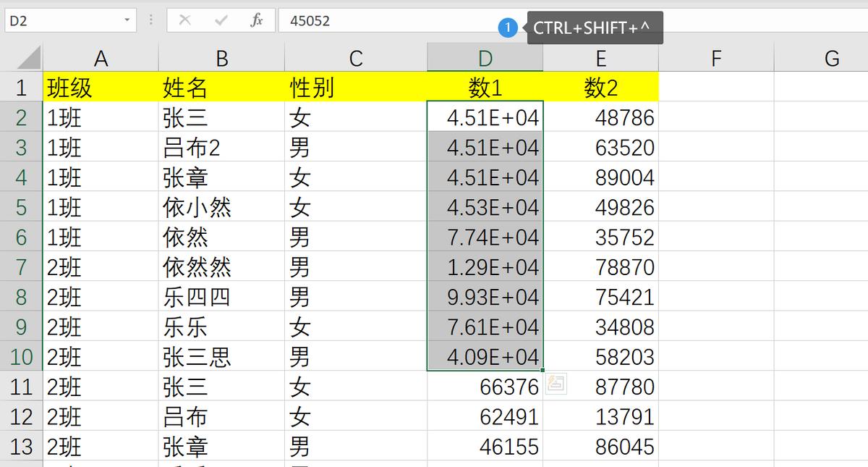This screenshot has height=467, width=868.
Task: Select the yellow 班级 header cell
Action: coord(101,86)
